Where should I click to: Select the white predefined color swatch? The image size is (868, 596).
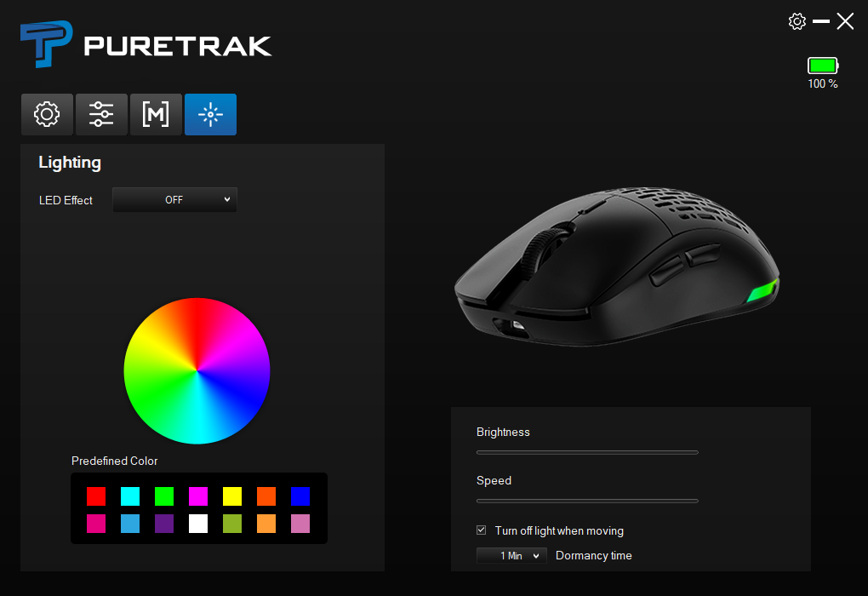point(198,524)
